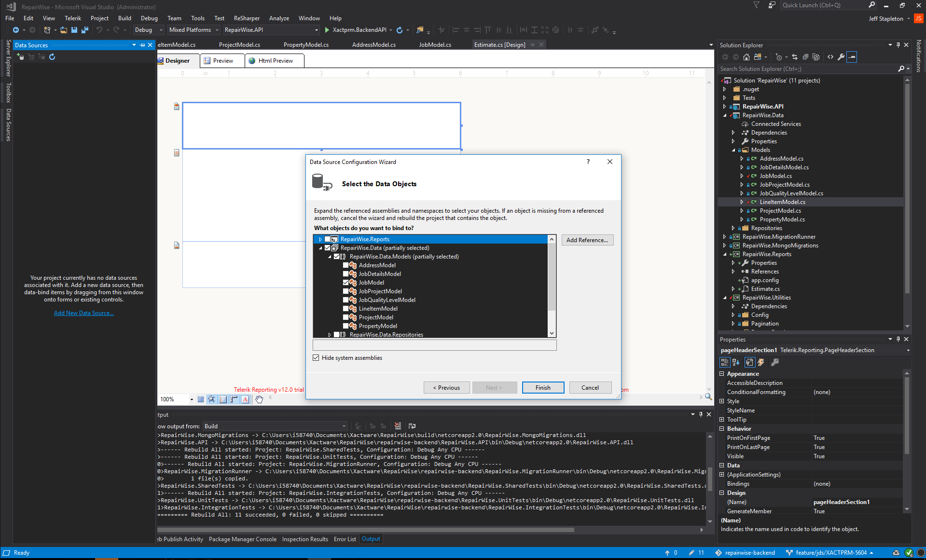
Task: Check the LineItemModel checkbox
Action: [346, 309]
